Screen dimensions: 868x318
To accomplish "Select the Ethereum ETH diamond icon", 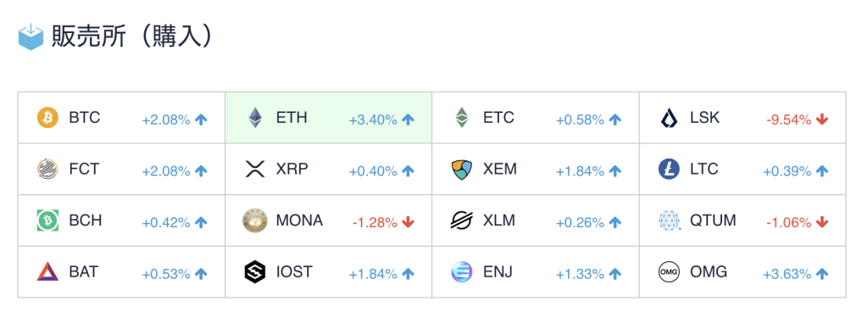I will 254,118.
